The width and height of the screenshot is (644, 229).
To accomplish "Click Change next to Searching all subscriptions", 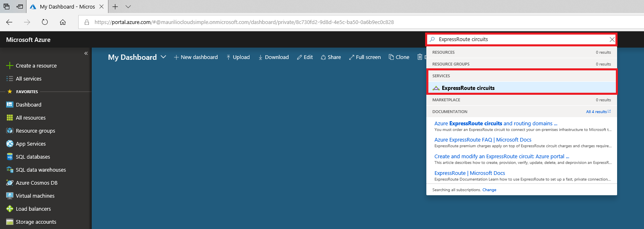I will pyautogui.click(x=489, y=190).
